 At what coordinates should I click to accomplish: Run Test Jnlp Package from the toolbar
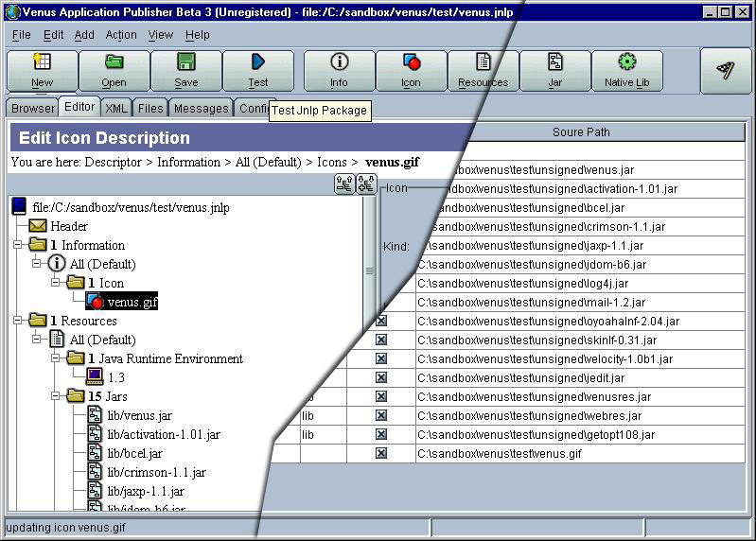(258, 70)
